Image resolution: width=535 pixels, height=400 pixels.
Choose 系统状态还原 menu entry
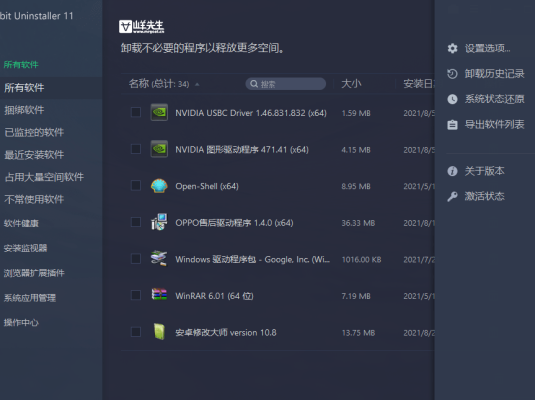tap(494, 99)
